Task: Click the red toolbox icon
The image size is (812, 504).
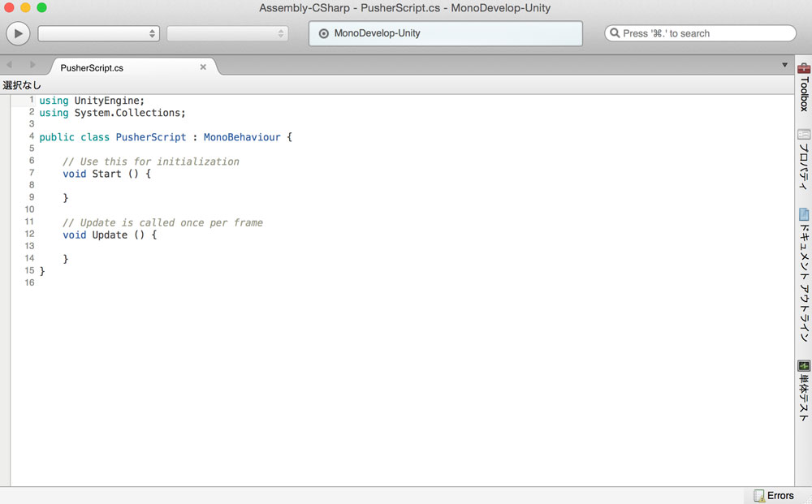Action: pos(804,68)
